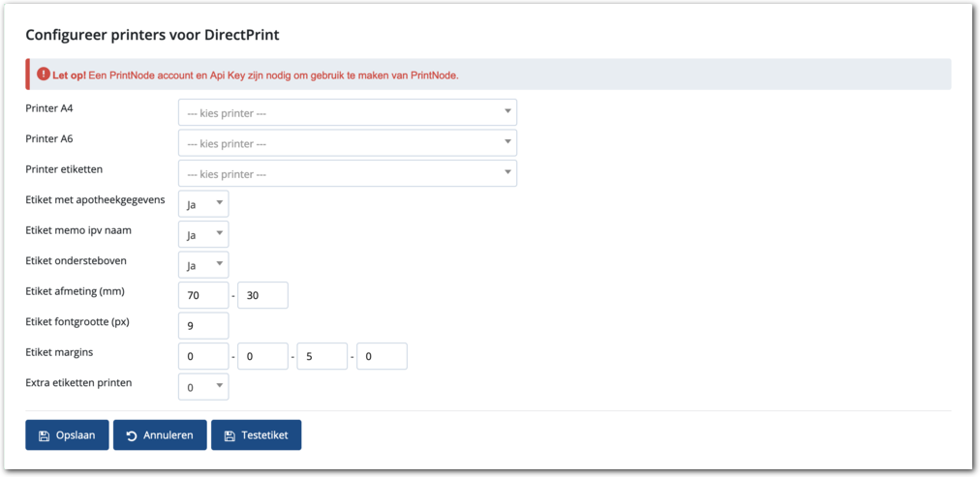Click the undo arrow icon on Annuleren
This screenshot has width=980, height=477.
(x=131, y=435)
